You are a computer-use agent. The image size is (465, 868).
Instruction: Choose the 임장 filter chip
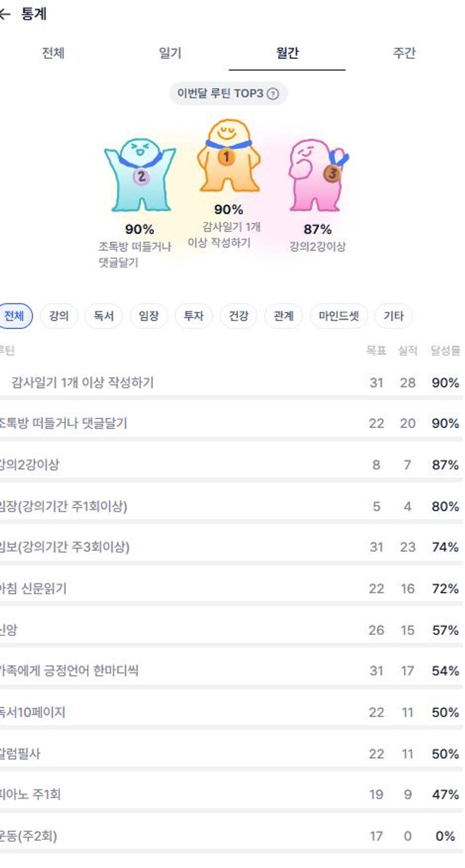(x=148, y=316)
